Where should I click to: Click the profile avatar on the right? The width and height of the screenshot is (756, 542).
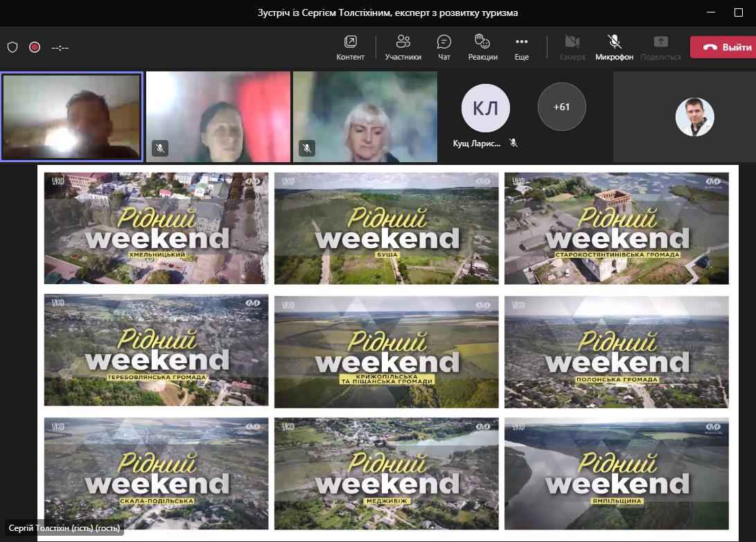[694, 117]
